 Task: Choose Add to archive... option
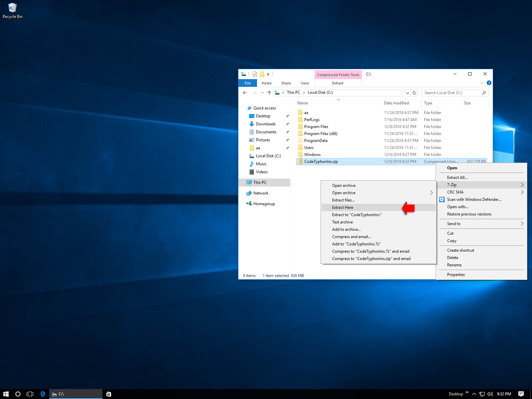378,229
